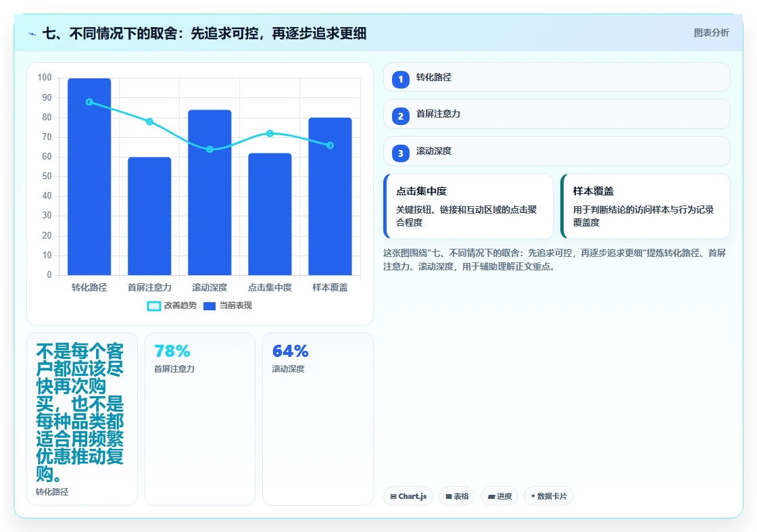Image resolution: width=757 pixels, height=532 pixels.
Task: Click the 首屏注意力 bar in the chart
Action: pos(149,216)
